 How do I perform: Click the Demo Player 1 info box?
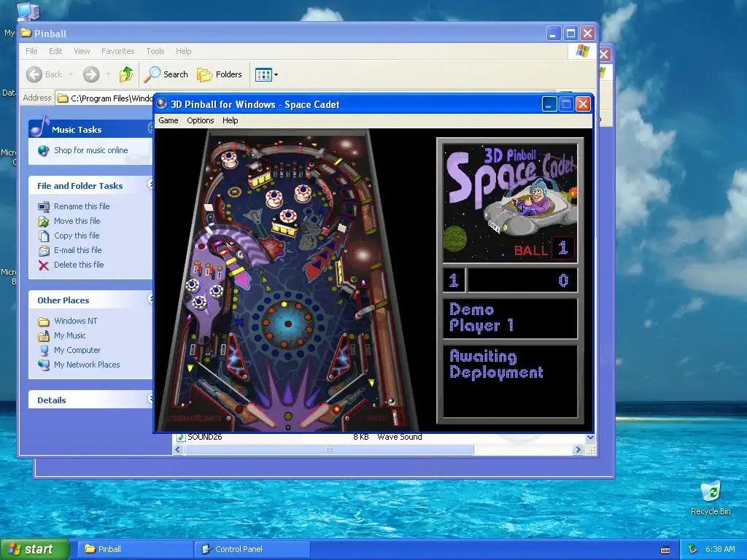tap(510, 318)
